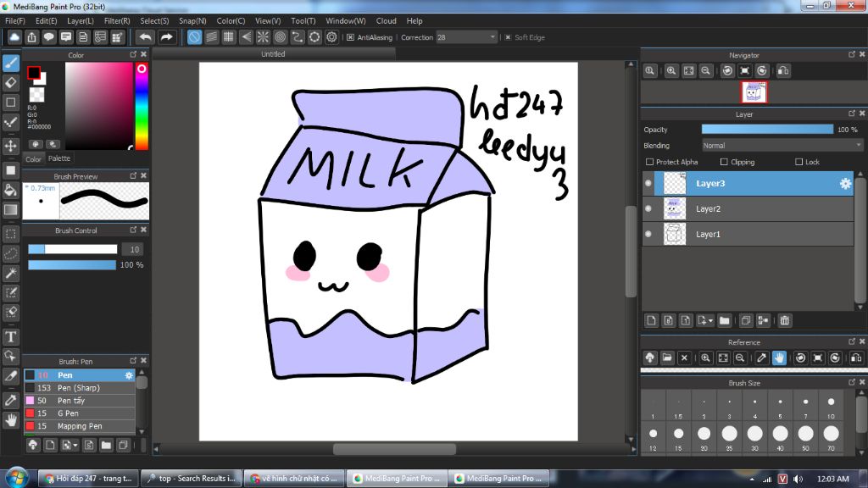This screenshot has height=488, width=868.
Task: Open snap settings gear in toolbar
Action: click(x=331, y=37)
